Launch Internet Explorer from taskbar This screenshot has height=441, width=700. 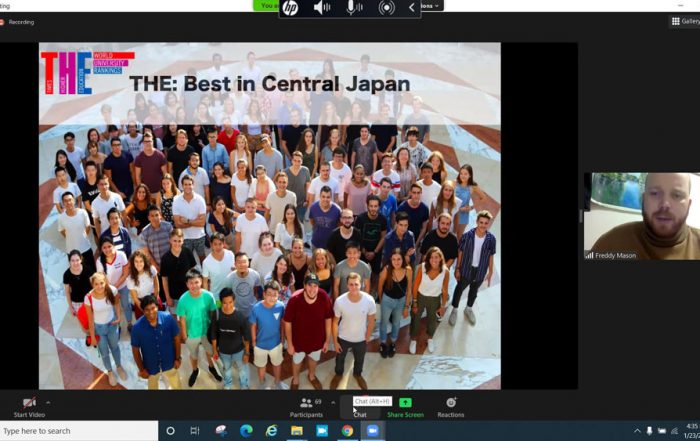[x=271, y=431]
